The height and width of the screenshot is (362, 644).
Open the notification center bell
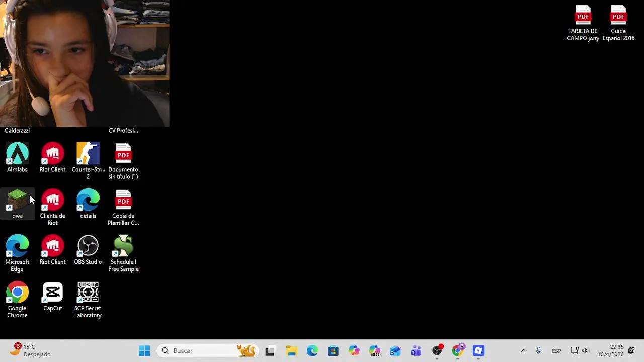[631, 351]
